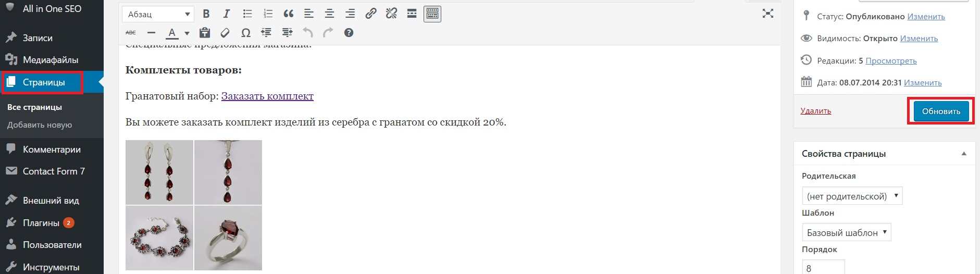Apply italic formatting to text
Screen dimensions: 980x274
[x=227, y=14]
